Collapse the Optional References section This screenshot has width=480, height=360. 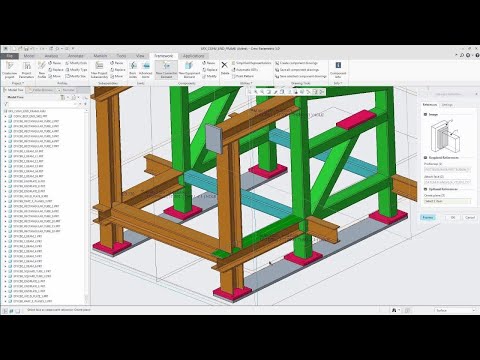[x=426, y=189]
